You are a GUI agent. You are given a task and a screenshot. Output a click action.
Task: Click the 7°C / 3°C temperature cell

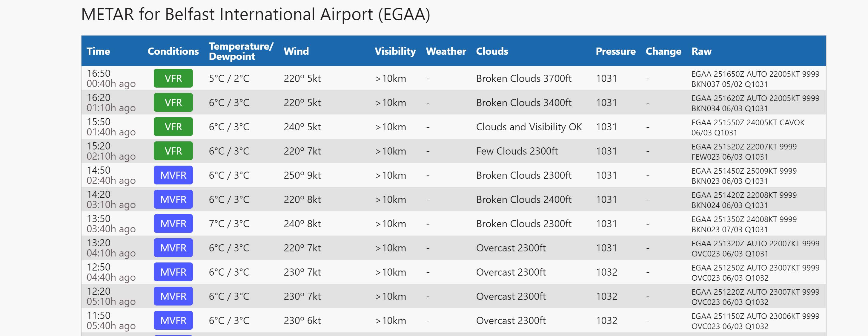coord(229,224)
